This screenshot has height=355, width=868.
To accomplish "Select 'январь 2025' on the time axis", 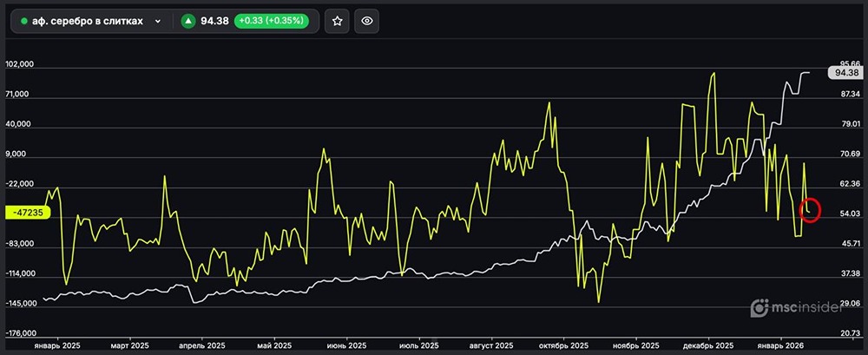I will [56, 345].
